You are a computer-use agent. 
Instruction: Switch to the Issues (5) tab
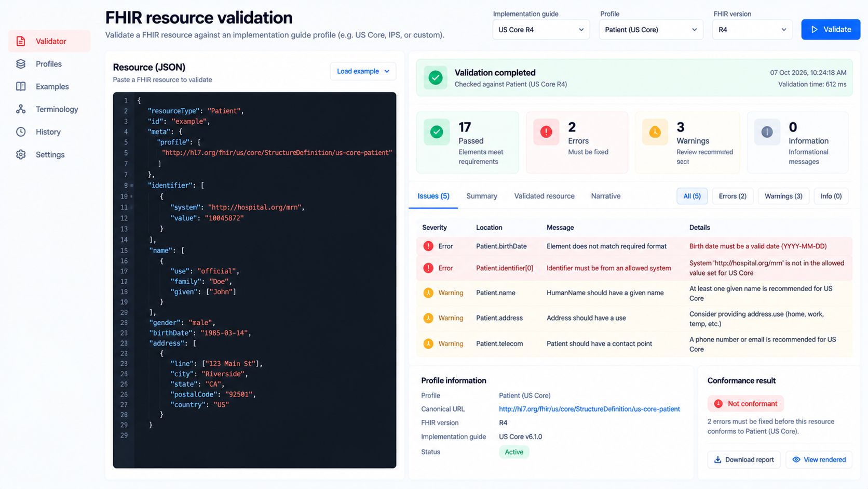[x=433, y=196]
